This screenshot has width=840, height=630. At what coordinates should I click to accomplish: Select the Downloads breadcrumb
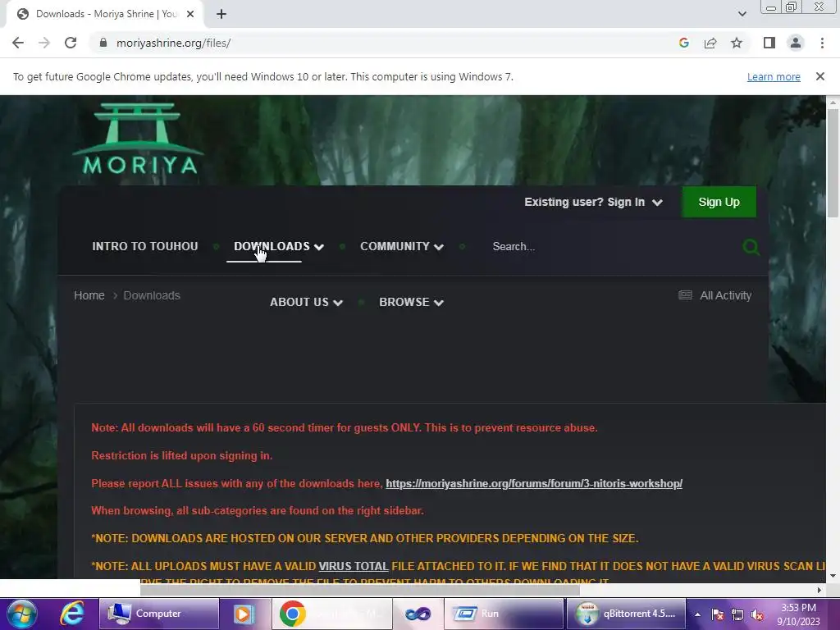click(152, 295)
